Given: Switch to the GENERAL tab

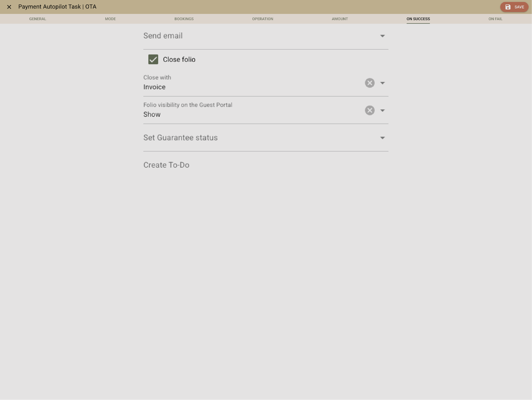Looking at the screenshot, I should [x=37, y=19].
